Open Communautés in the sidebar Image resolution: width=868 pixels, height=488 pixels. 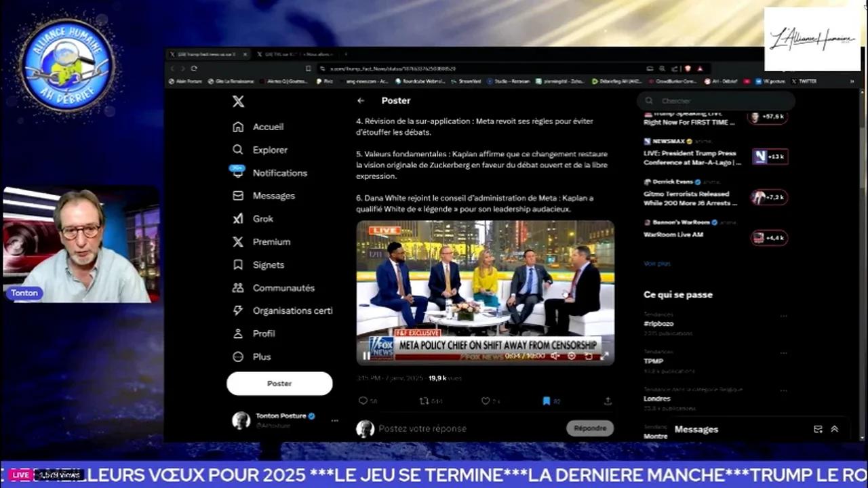[283, 287]
